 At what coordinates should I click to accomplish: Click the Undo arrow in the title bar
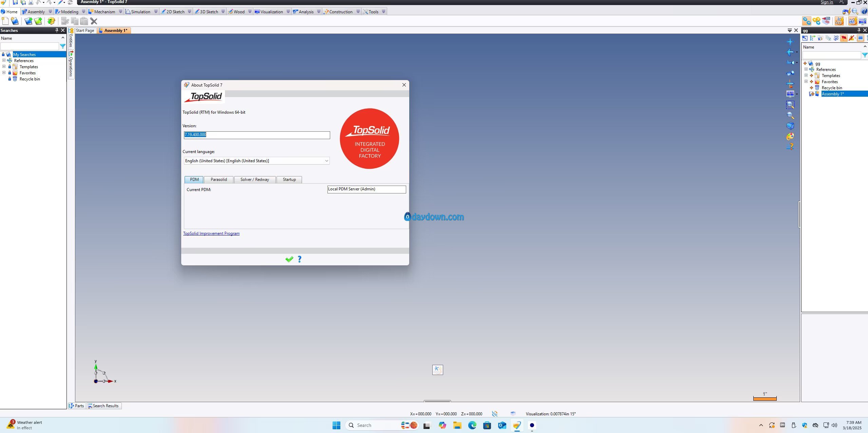coord(38,2)
